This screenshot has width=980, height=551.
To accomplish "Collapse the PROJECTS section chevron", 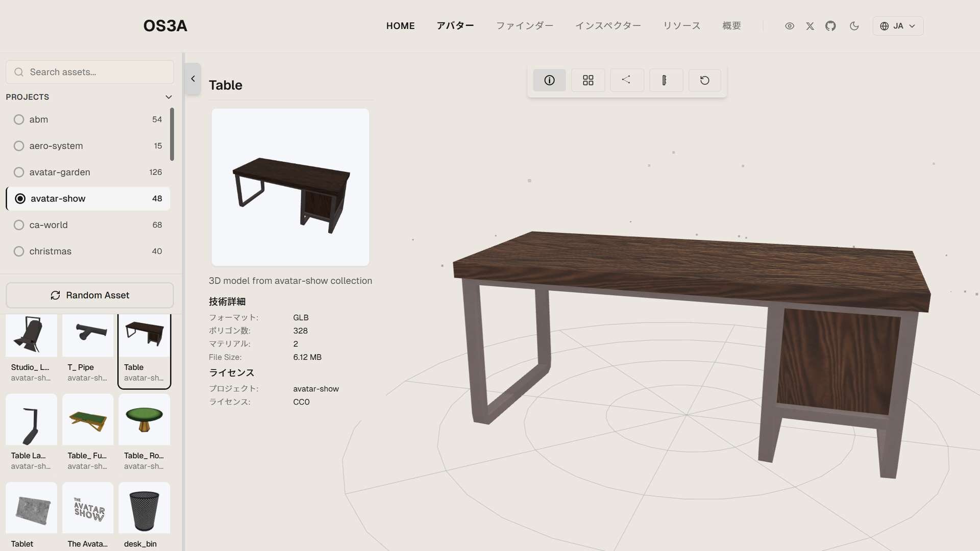I will click(x=168, y=97).
